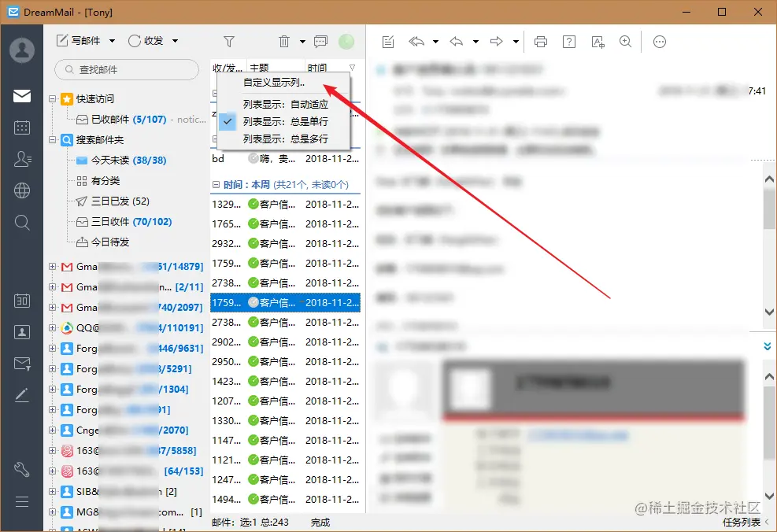Select 列表显示：总是多行 menu item
Viewport: 777px width, 532px height.
(285, 139)
